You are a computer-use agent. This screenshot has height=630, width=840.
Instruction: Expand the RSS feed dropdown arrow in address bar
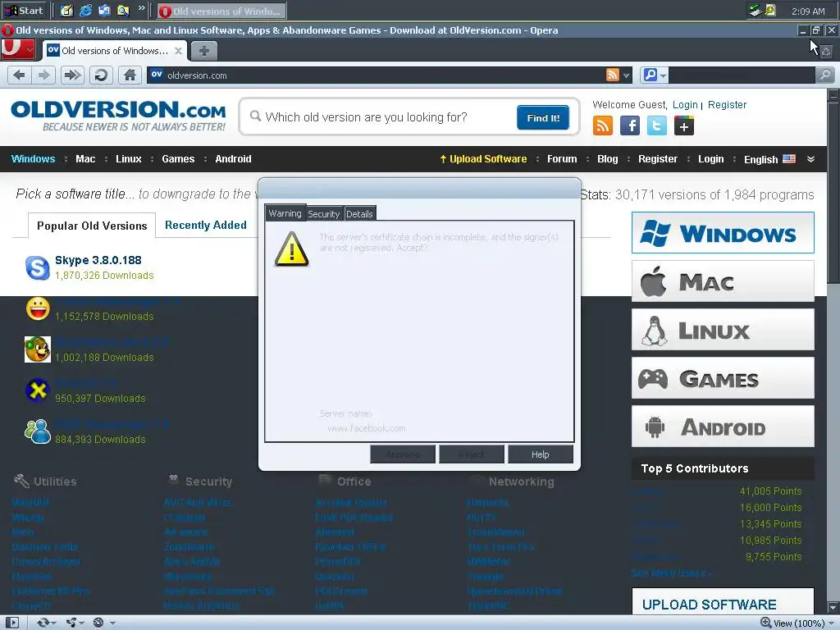click(626, 75)
